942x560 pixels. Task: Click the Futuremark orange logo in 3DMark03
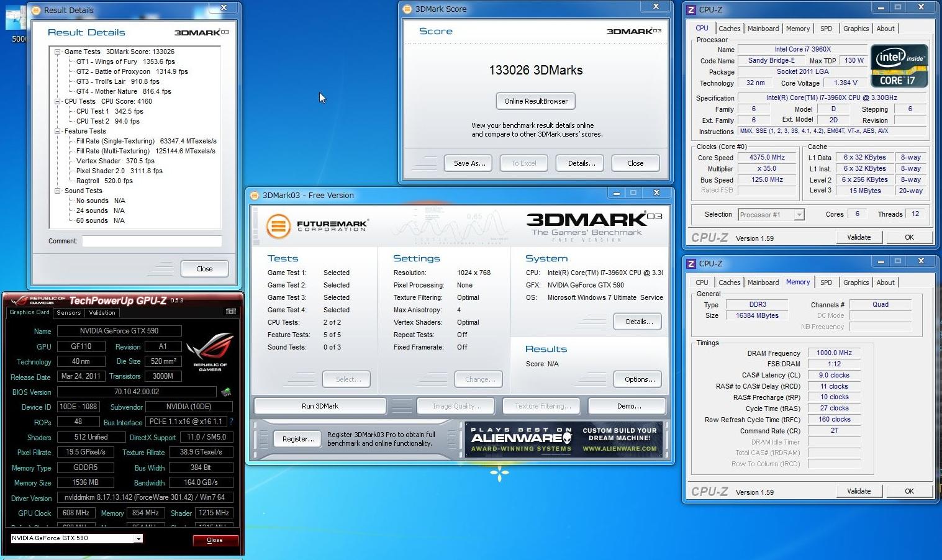tap(278, 226)
